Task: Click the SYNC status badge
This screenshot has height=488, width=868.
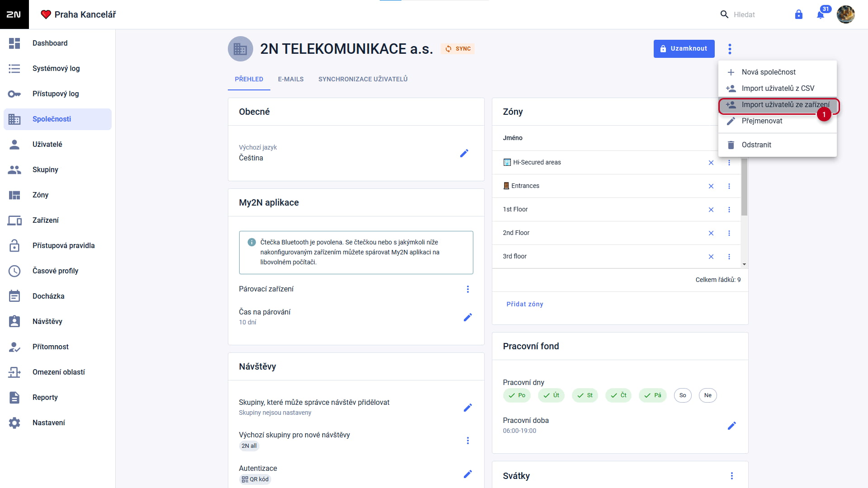Action: 458,49
